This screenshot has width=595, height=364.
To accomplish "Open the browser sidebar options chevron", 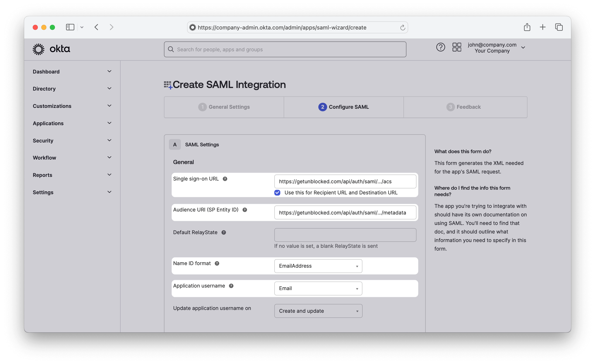I will pos(82,27).
